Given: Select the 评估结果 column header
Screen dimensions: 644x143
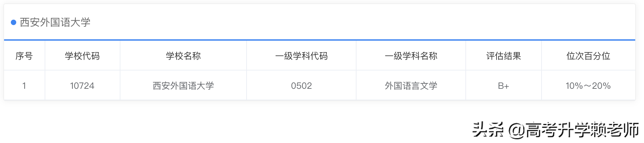Looking at the screenshot, I should pos(503,56).
